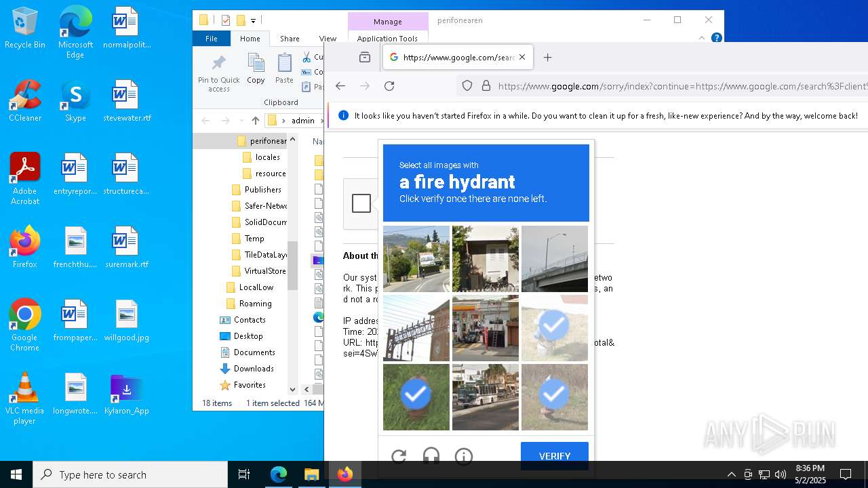This screenshot has height=488, width=868.
Task: Click tracking protection shield icon
Action: pyautogui.click(x=467, y=86)
